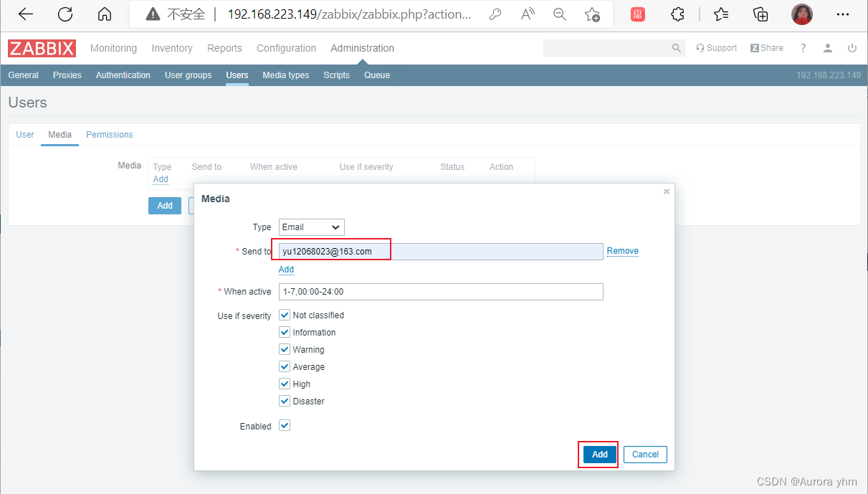
Task: Go to the User groups submenu
Action: click(x=188, y=75)
